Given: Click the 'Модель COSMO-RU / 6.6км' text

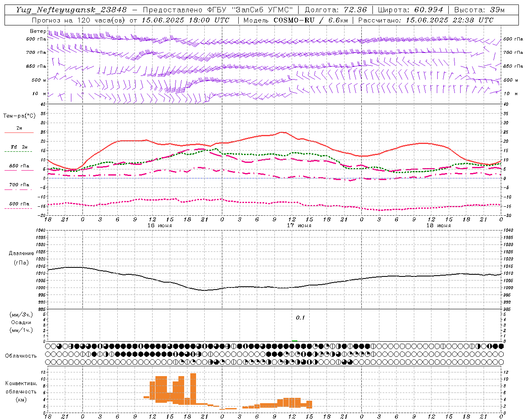Looking at the screenshot, I should (x=295, y=20).
